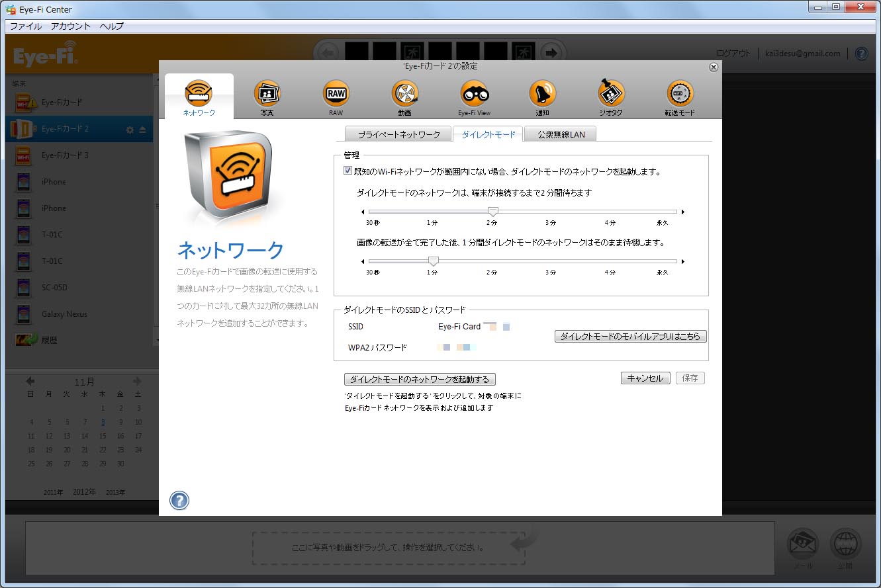Select the RAW settings icon

coord(336,93)
